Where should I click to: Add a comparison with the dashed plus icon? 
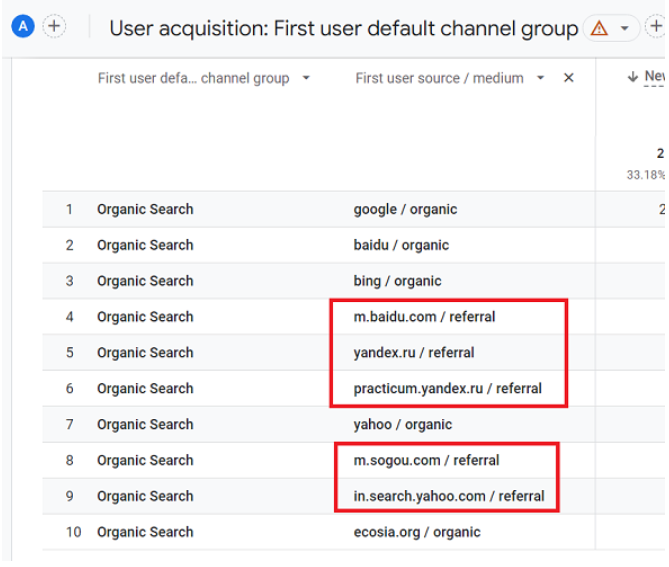(54, 26)
